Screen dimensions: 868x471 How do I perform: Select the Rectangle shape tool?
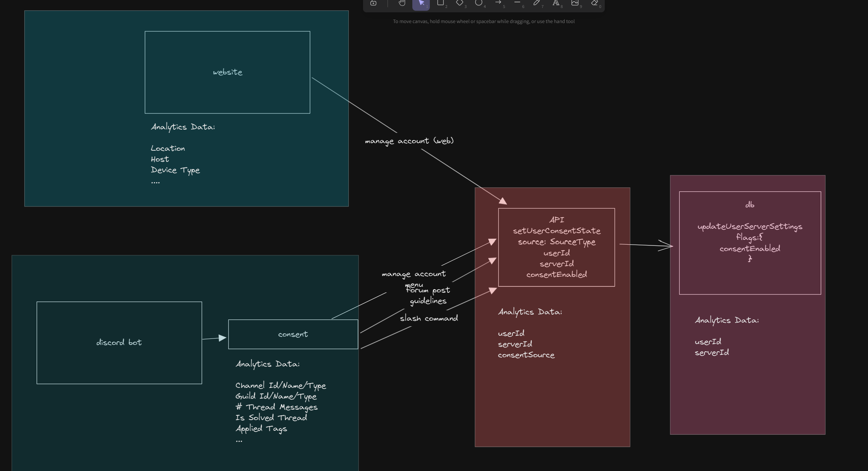pyautogui.click(x=441, y=3)
